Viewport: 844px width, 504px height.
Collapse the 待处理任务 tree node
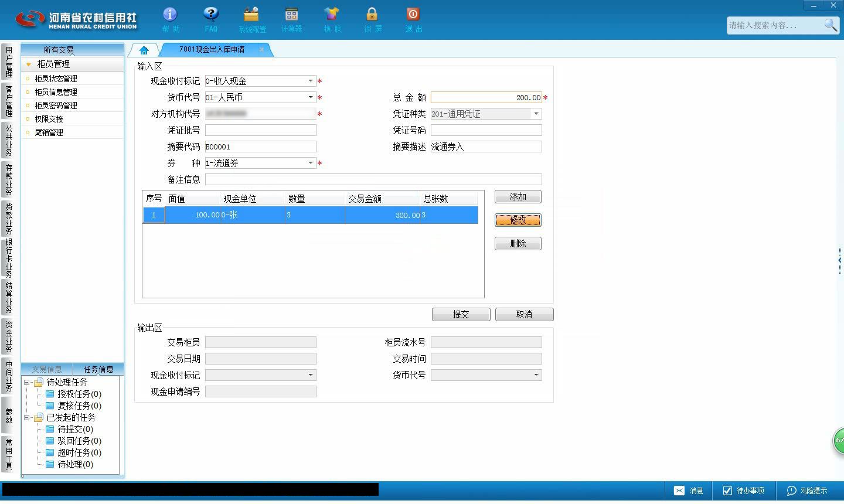point(27,383)
